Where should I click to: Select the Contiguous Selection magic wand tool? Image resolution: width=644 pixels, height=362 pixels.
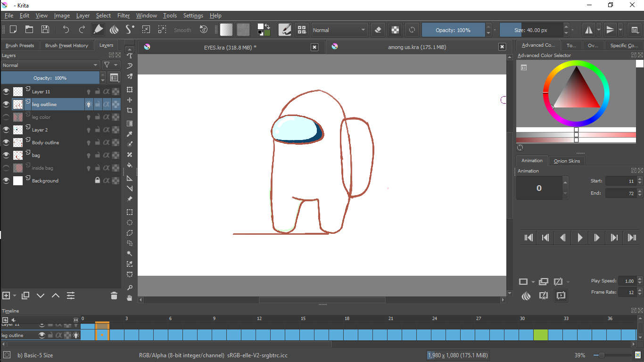[x=130, y=254]
